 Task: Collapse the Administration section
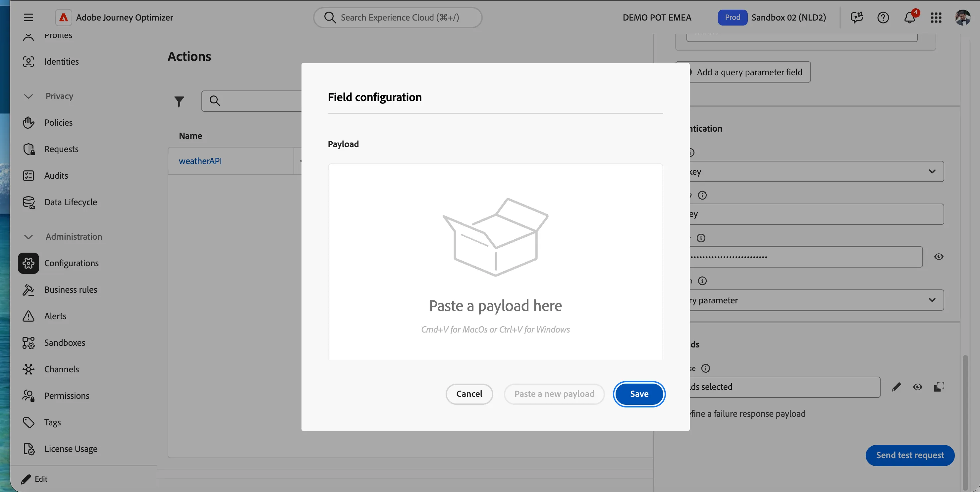click(x=28, y=237)
